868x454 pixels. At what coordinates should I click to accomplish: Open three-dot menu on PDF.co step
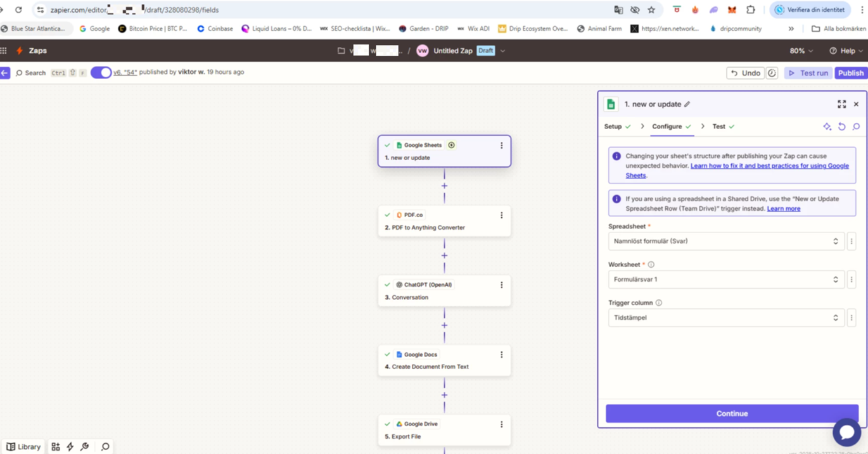pos(501,215)
